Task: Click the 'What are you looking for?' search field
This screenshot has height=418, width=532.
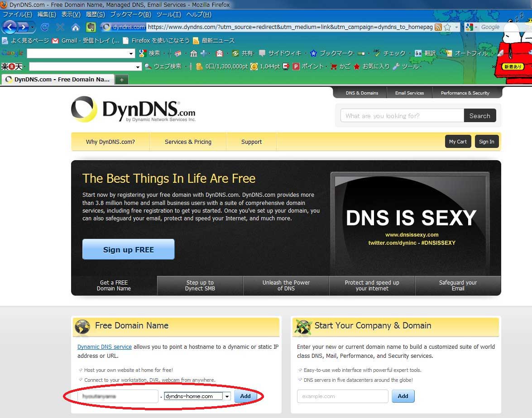Action: coord(402,116)
